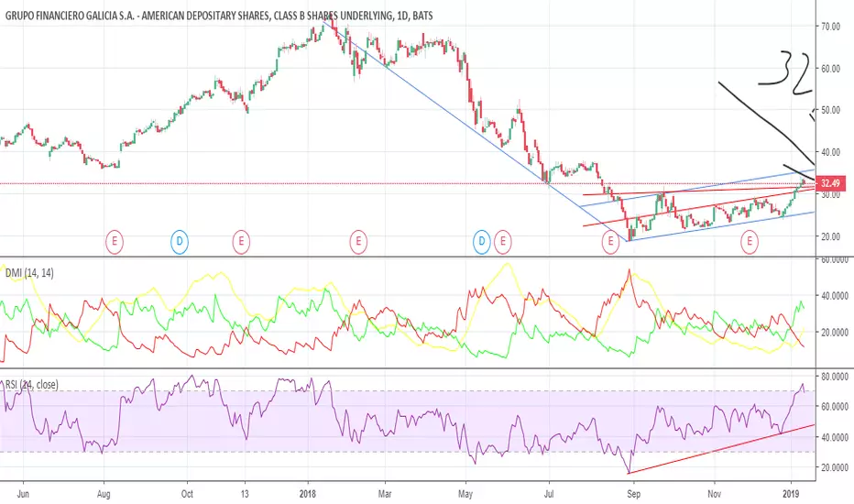854x504 pixels.
Task: Click the 60.00 price scale value
Action: tap(830, 69)
